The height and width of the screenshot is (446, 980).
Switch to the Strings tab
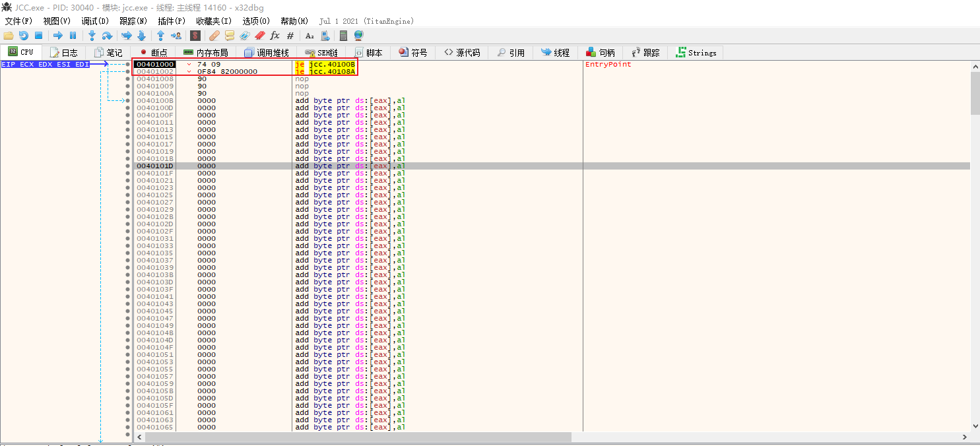coord(696,53)
